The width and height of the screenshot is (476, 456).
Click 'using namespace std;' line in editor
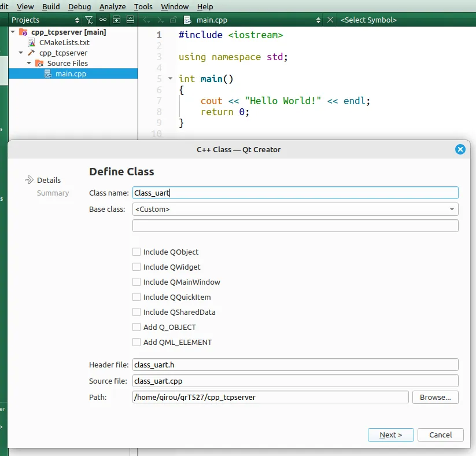[x=233, y=57]
